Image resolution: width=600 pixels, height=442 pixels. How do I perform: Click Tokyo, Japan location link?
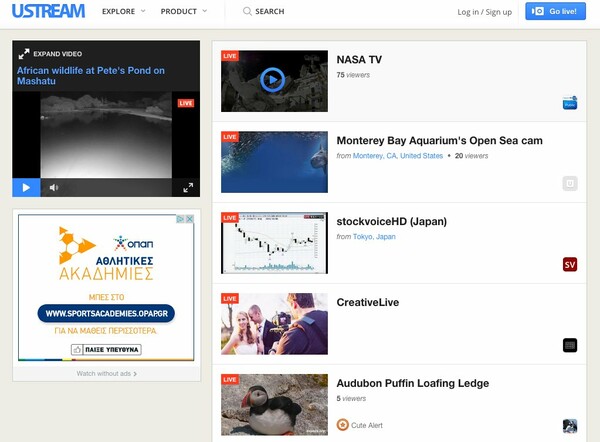tap(374, 236)
